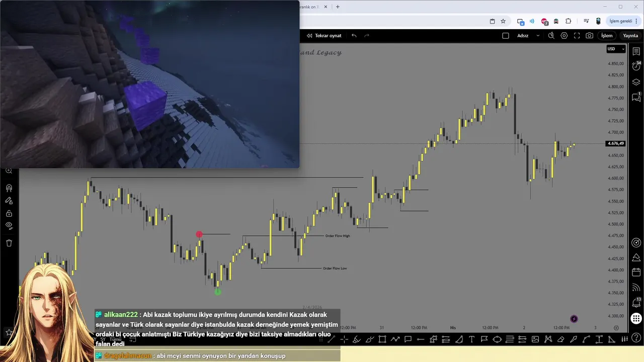This screenshot has width=644, height=362.
Task: Close the browser tab ending in 'on X'
Action: coord(326,7)
